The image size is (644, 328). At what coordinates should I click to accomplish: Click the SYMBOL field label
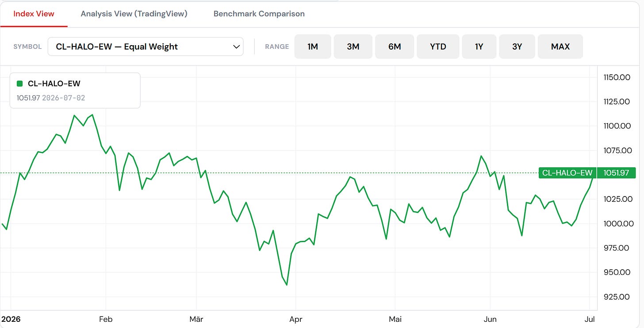click(28, 47)
